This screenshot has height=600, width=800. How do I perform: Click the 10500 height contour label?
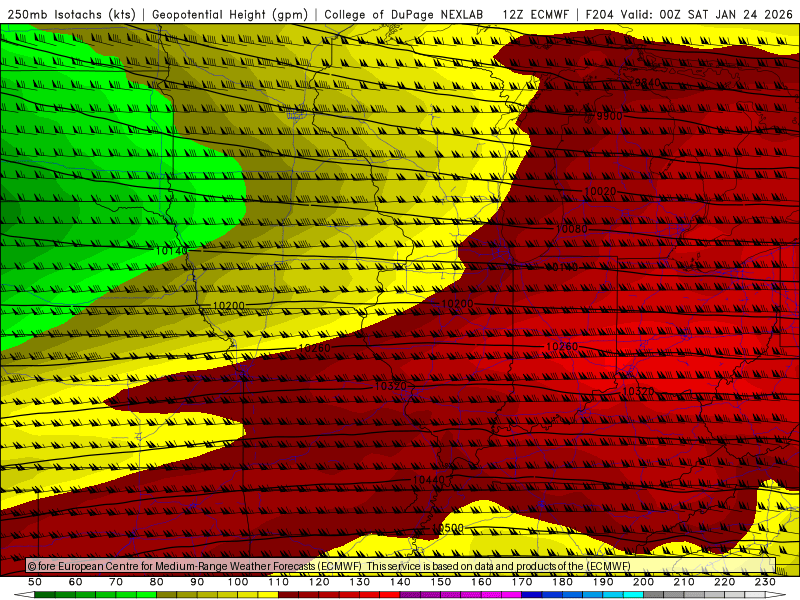447,528
